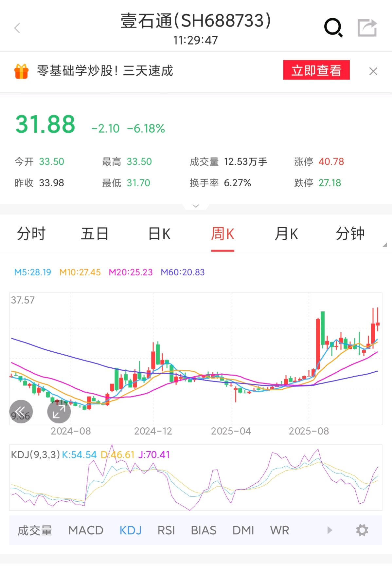Select the BIAS indicator
Screen dimensions: 392x576
click(x=204, y=530)
